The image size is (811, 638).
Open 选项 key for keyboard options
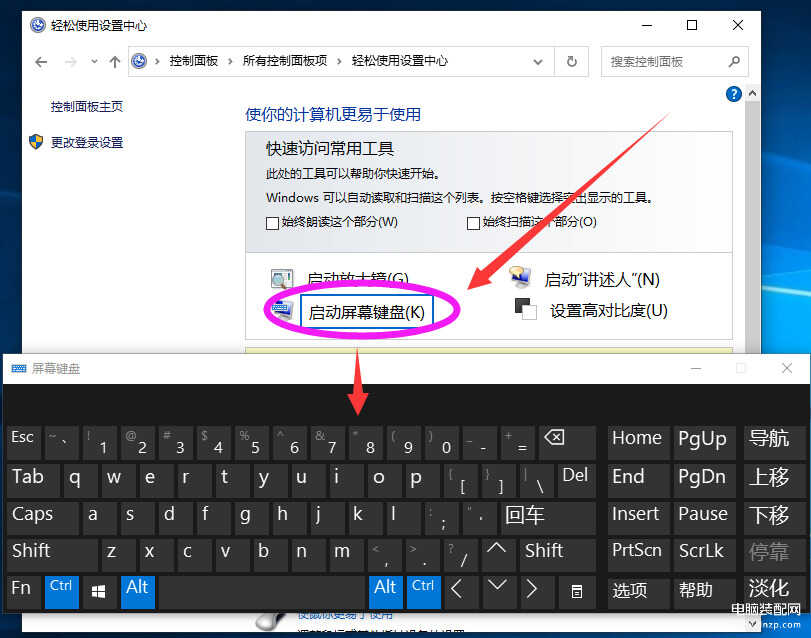(x=639, y=593)
